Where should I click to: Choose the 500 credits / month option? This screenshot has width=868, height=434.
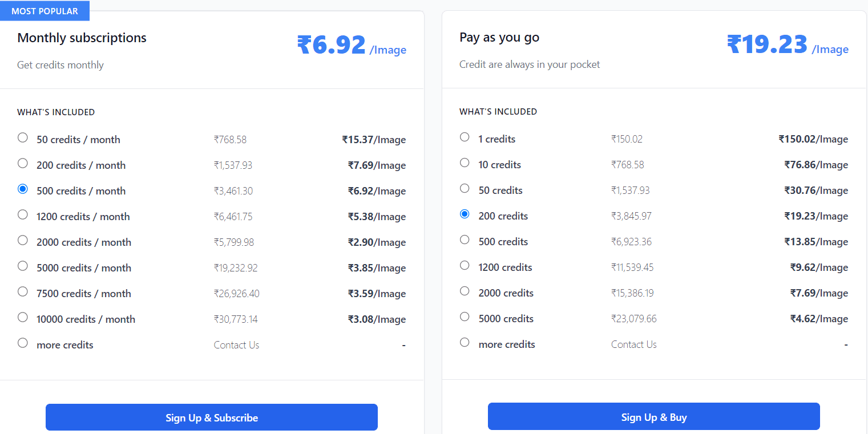pyautogui.click(x=23, y=189)
